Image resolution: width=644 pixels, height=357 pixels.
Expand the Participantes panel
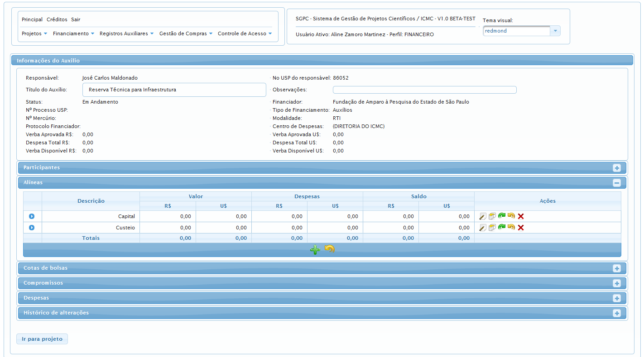[616, 168]
